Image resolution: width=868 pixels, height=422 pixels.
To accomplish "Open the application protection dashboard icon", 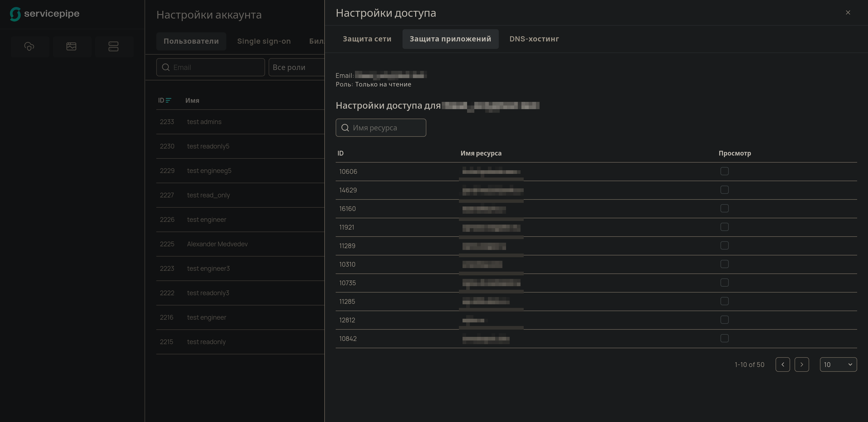I will coord(72,46).
